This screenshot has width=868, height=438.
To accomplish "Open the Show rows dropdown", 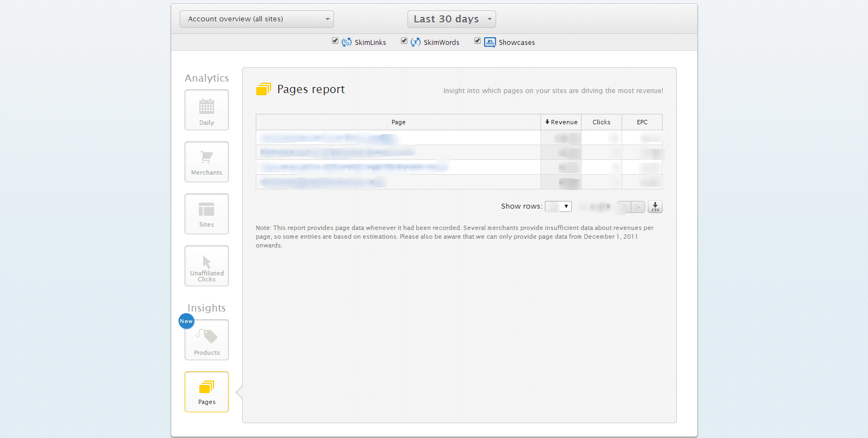I will pos(558,206).
